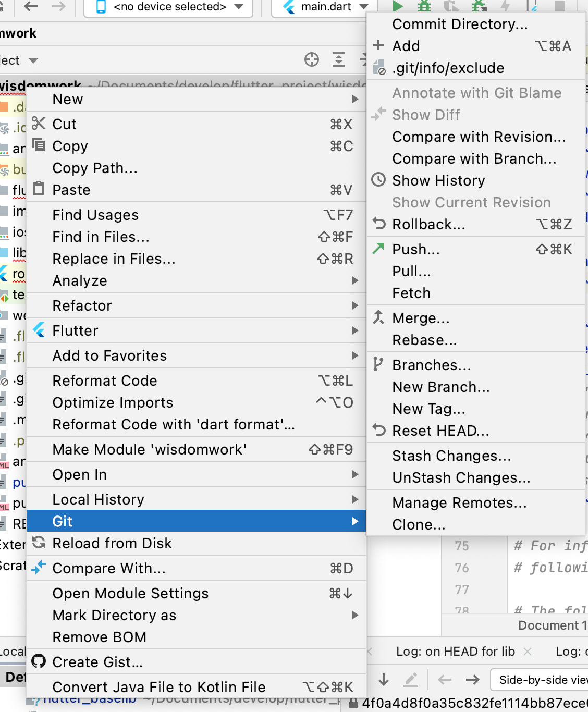Choose Manage Remotes...

coord(475,502)
